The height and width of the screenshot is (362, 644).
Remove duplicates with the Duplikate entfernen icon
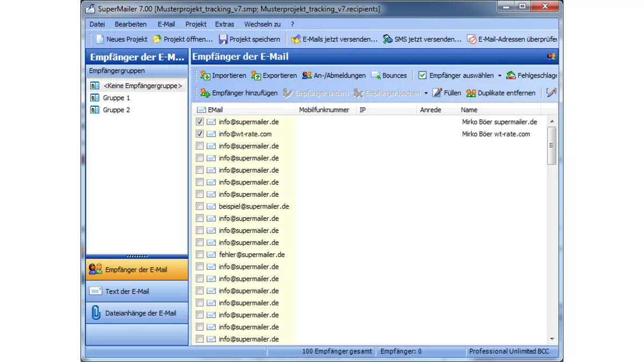(472, 93)
